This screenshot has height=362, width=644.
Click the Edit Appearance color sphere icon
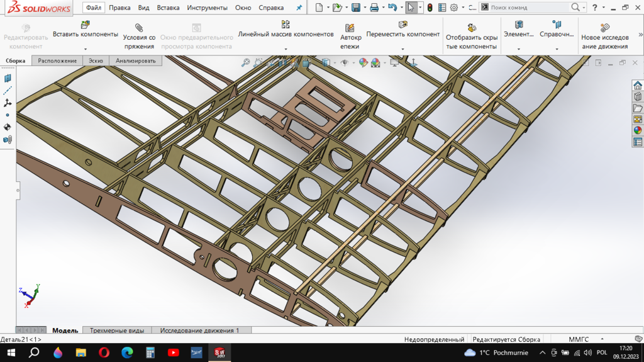(362, 63)
